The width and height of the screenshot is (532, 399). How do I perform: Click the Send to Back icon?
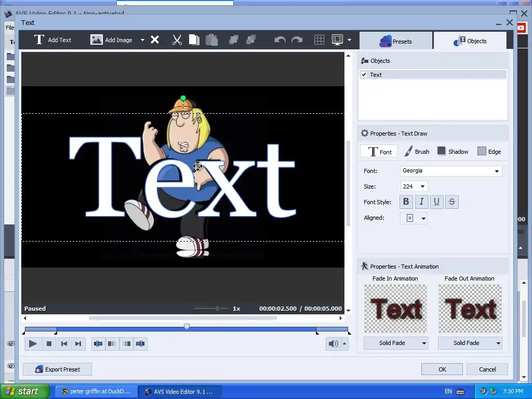251,39
